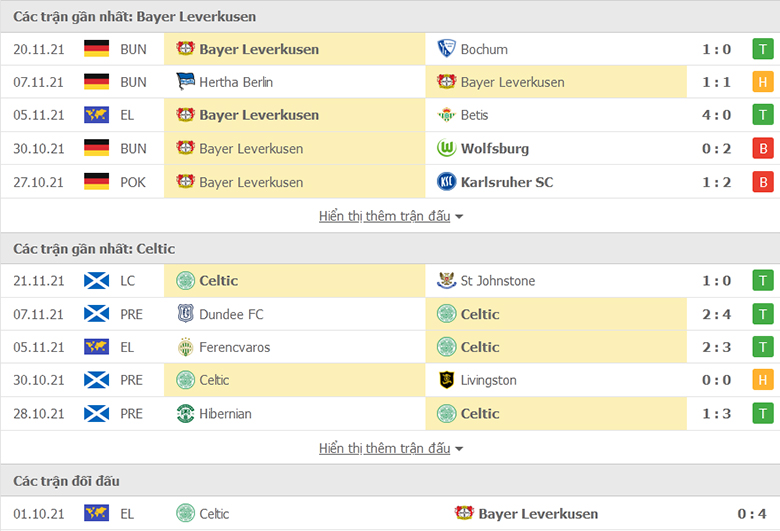Click the Betis team name
The height and width of the screenshot is (531, 780).
[x=474, y=115]
